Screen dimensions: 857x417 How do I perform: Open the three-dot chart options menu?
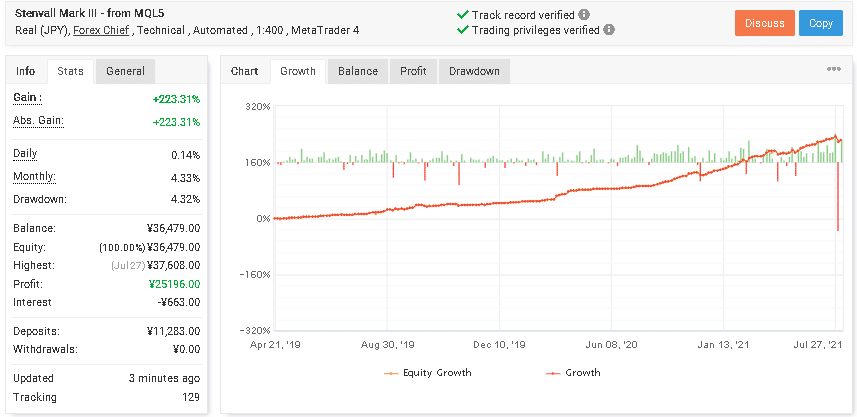coord(834,70)
